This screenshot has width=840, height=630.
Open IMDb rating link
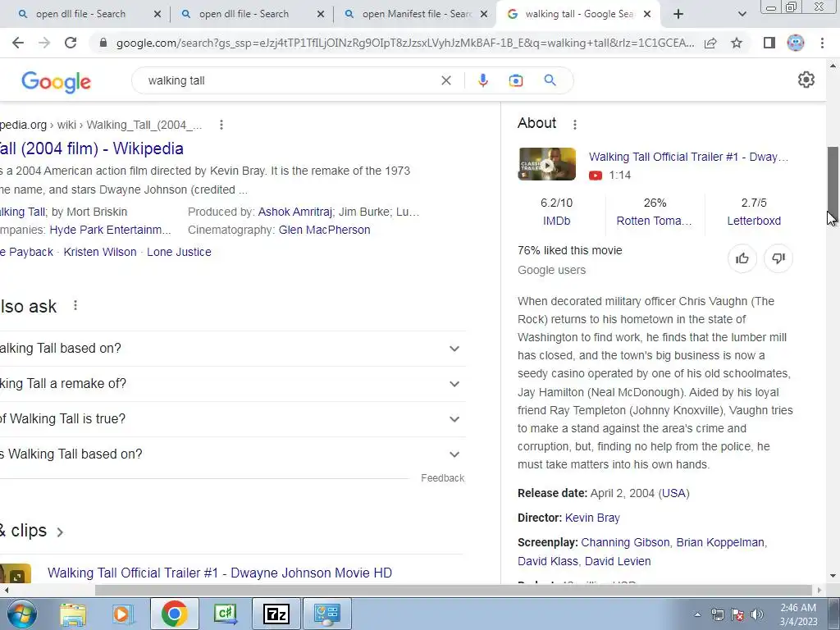click(x=556, y=221)
